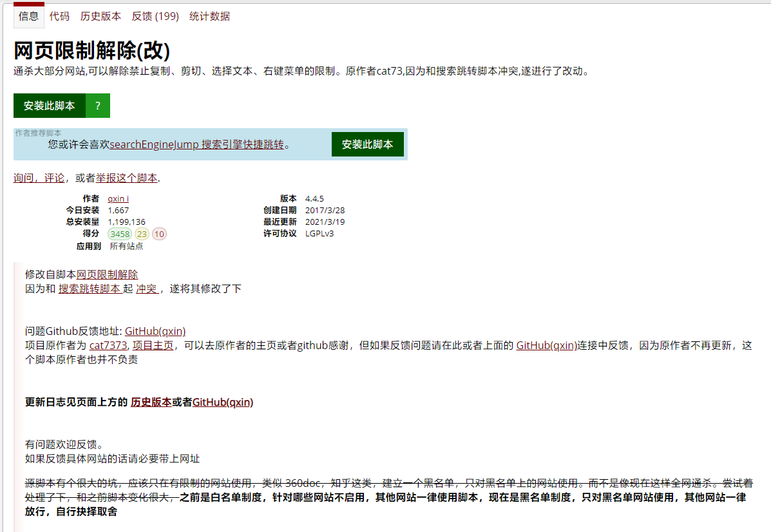Select the 信息 tab
The width and height of the screenshot is (771, 532).
coord(28,17)
